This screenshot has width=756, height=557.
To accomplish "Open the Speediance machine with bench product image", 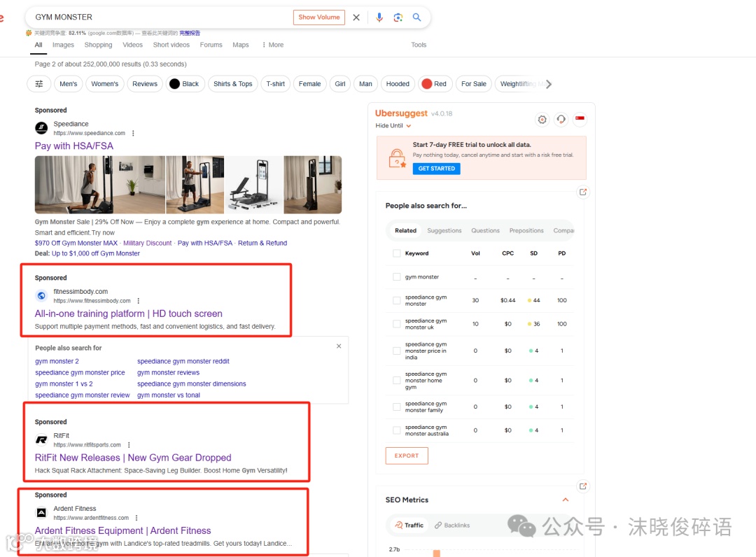I will (x=253, y=185).
